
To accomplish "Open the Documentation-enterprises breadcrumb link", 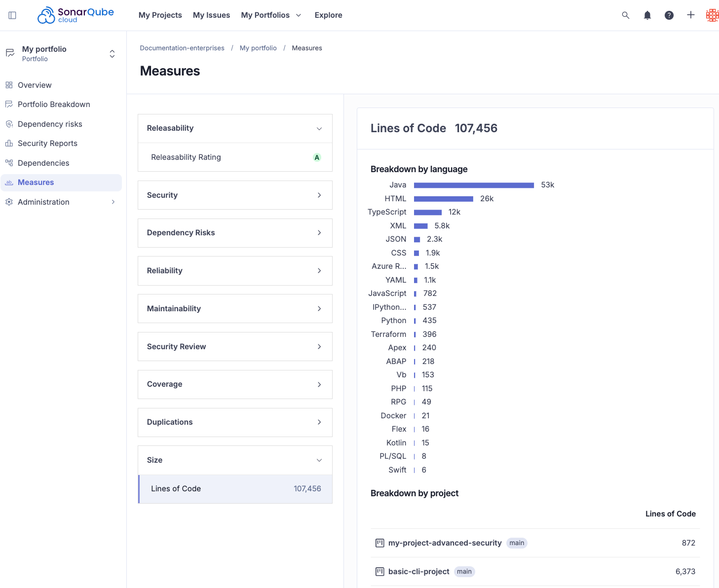I will (x=182, y=48).
